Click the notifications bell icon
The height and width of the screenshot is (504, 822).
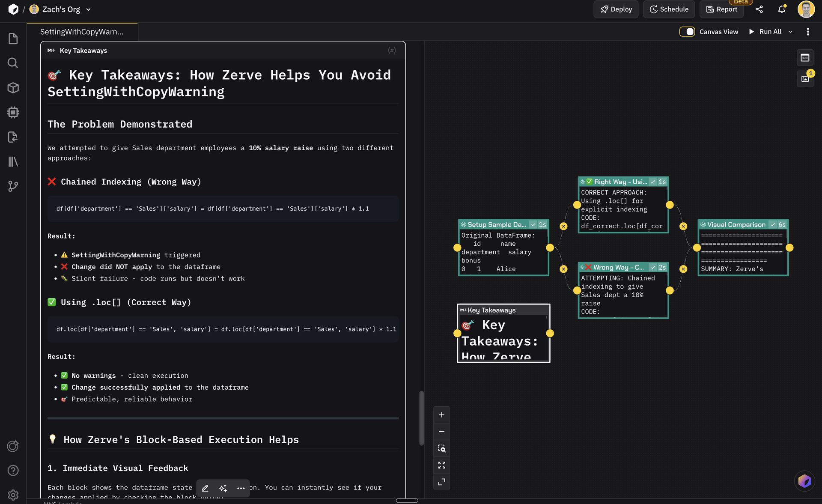pos(782,9)
